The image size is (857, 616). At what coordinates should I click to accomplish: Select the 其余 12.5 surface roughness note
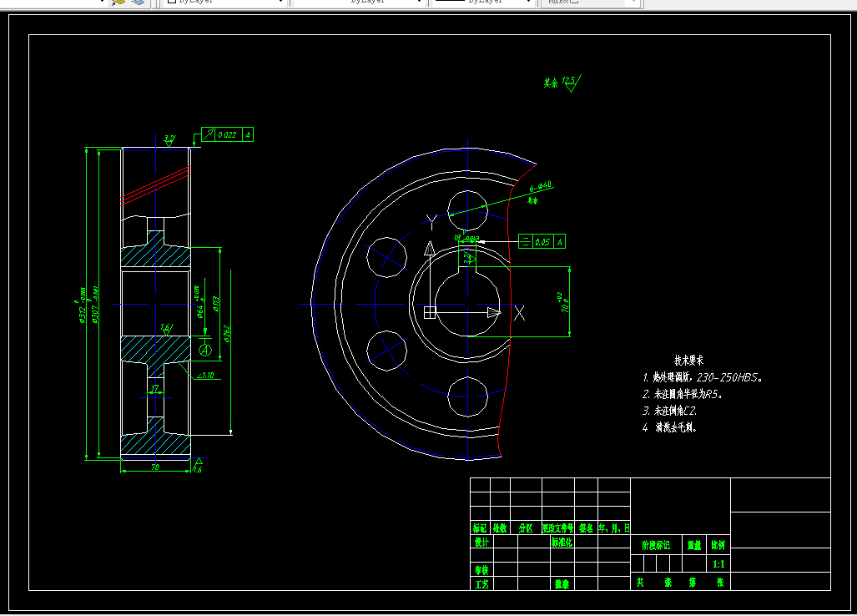562,83
